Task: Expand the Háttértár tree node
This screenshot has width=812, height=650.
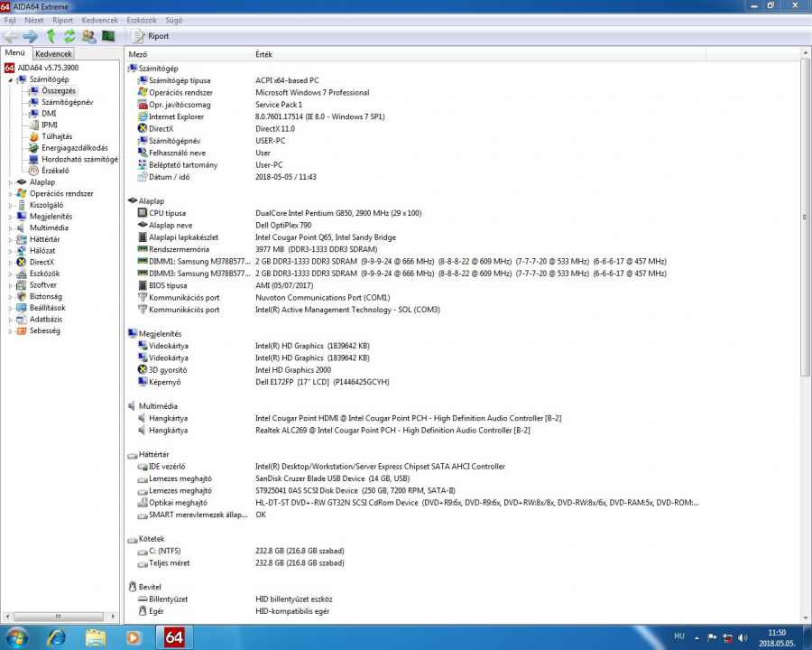Action: click(x=10, y=239)
